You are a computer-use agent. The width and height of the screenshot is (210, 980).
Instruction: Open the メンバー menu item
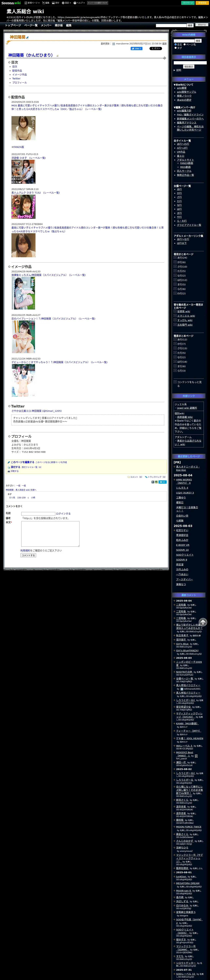(46, 25)
